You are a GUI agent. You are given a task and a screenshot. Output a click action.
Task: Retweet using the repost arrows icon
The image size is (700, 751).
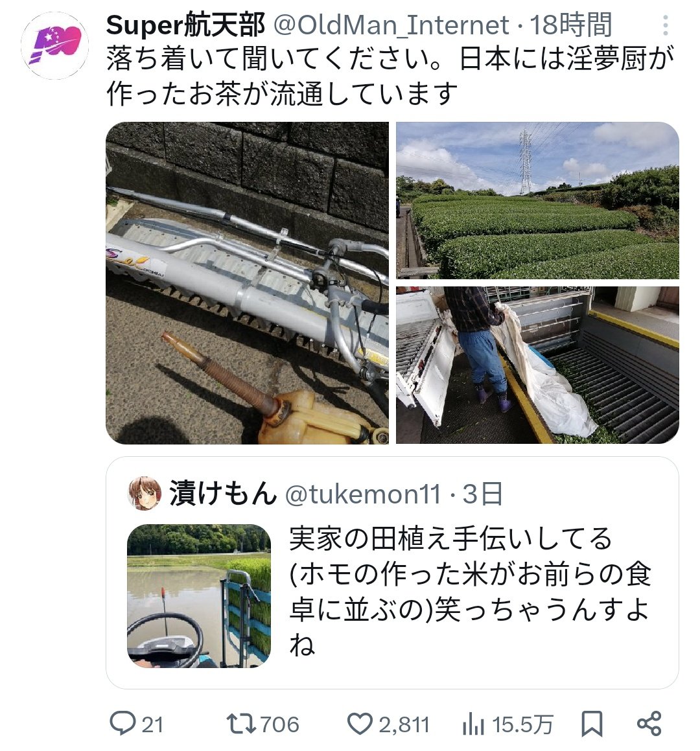click(x=242, y=724)
